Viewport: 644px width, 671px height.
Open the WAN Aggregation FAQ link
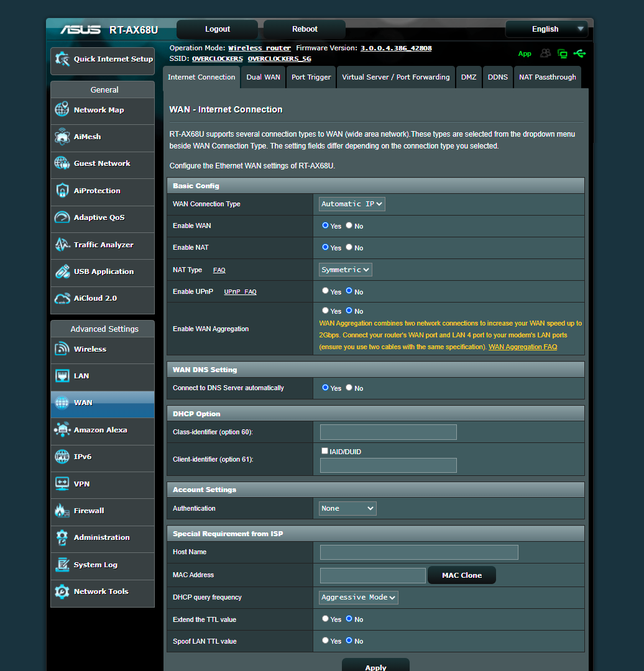pos(523,347)
